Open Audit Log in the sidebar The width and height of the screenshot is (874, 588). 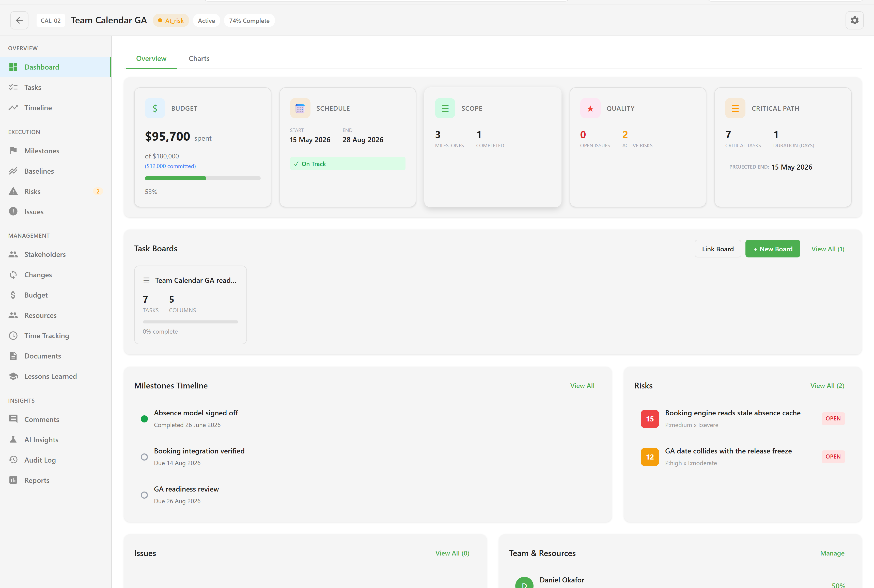click(x=56, y=460)
